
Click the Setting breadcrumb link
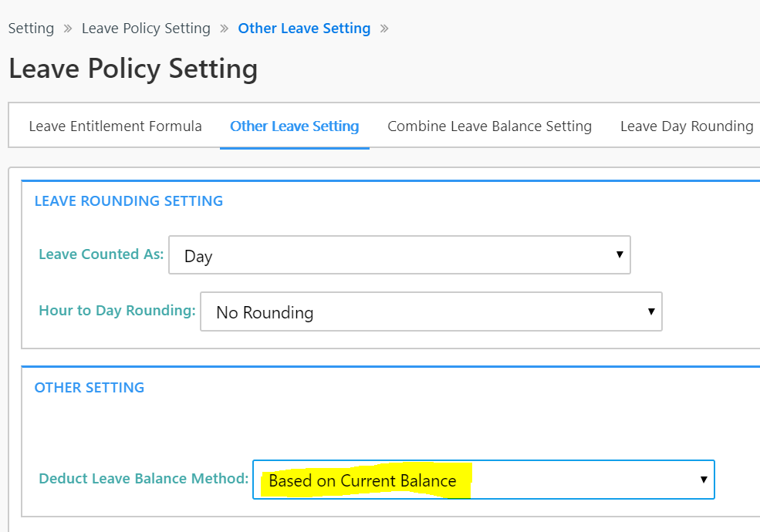coord(31,29)
